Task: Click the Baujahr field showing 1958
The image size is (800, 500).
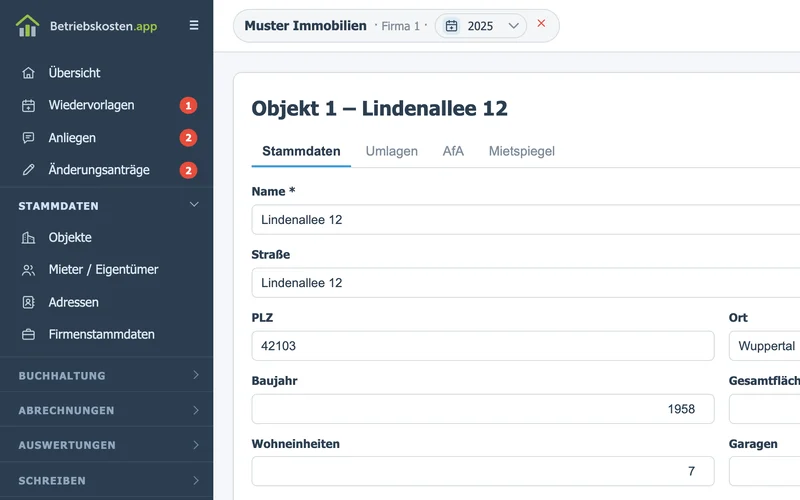Action: tap(483, 409)
